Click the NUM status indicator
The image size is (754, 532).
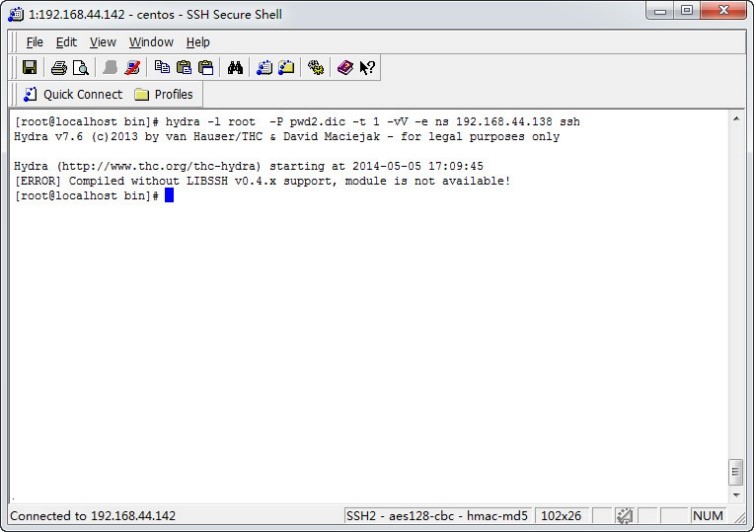point(707,516)
